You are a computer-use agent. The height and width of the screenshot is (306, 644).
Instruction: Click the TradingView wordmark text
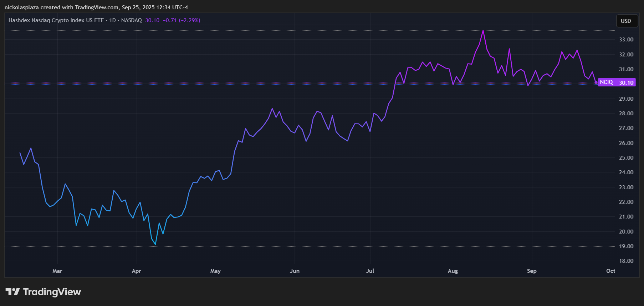click(x=52, y=292)
